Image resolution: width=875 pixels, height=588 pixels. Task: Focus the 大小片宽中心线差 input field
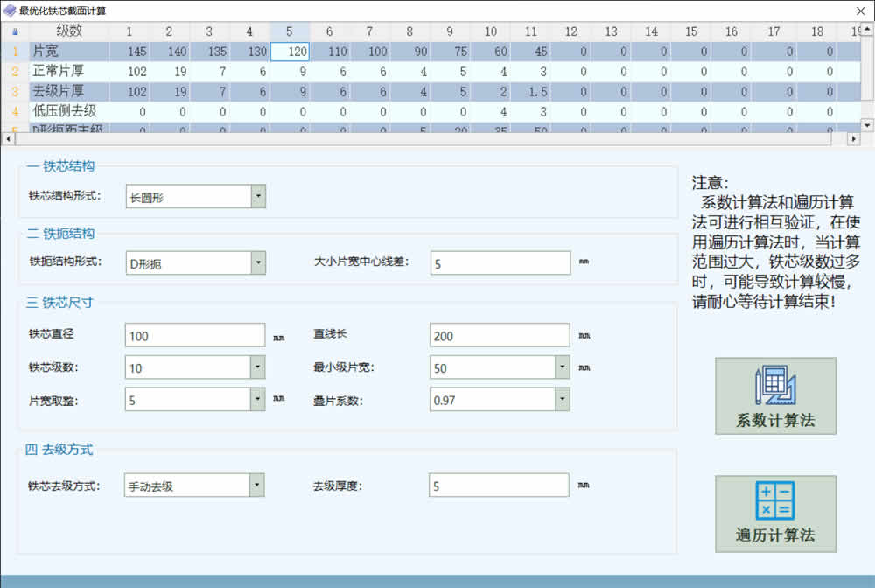tap(500, 262)
